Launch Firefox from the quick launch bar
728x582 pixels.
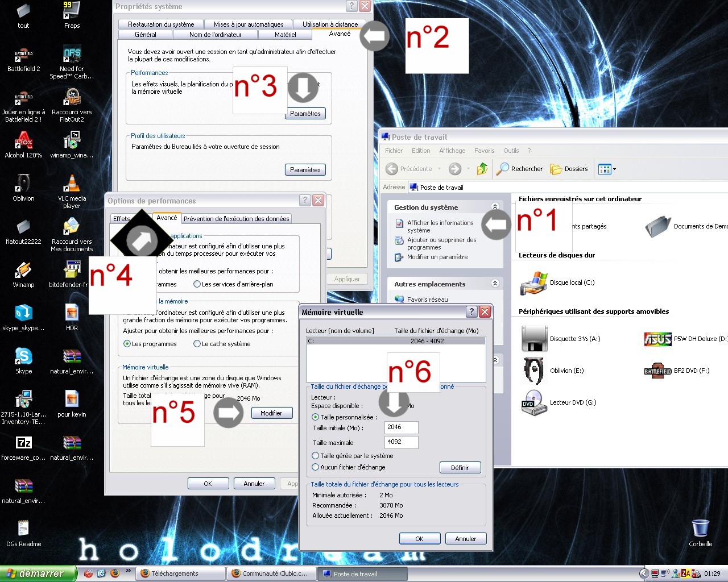tap(115, 573)
